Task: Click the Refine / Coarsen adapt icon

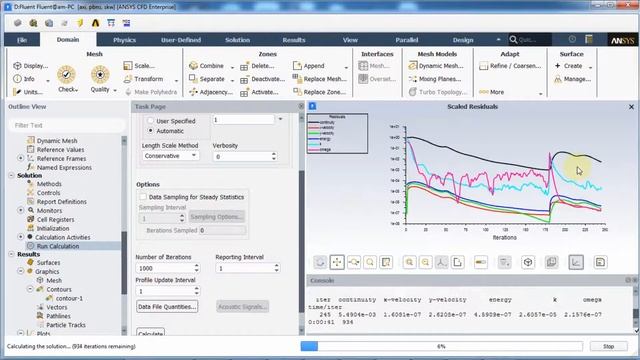Action: (484, 66)
